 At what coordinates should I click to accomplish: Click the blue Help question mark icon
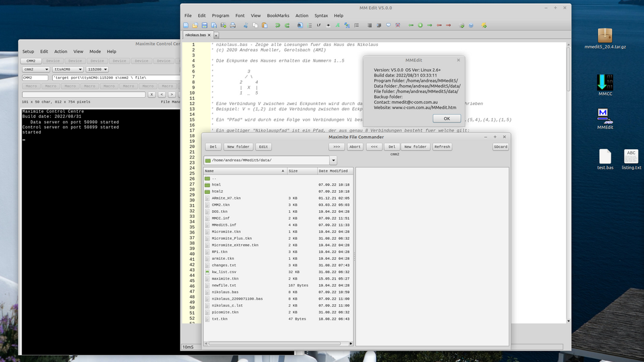pos(470,25)
